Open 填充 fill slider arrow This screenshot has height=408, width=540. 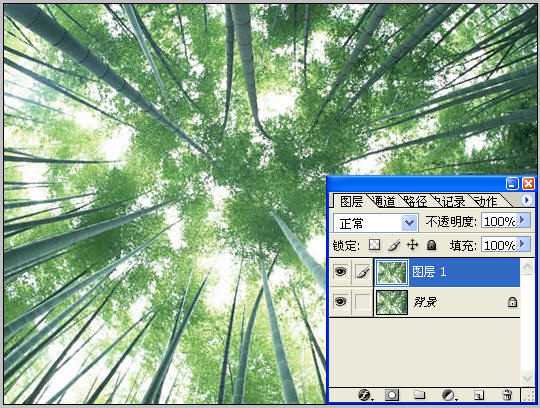(522, 244)
